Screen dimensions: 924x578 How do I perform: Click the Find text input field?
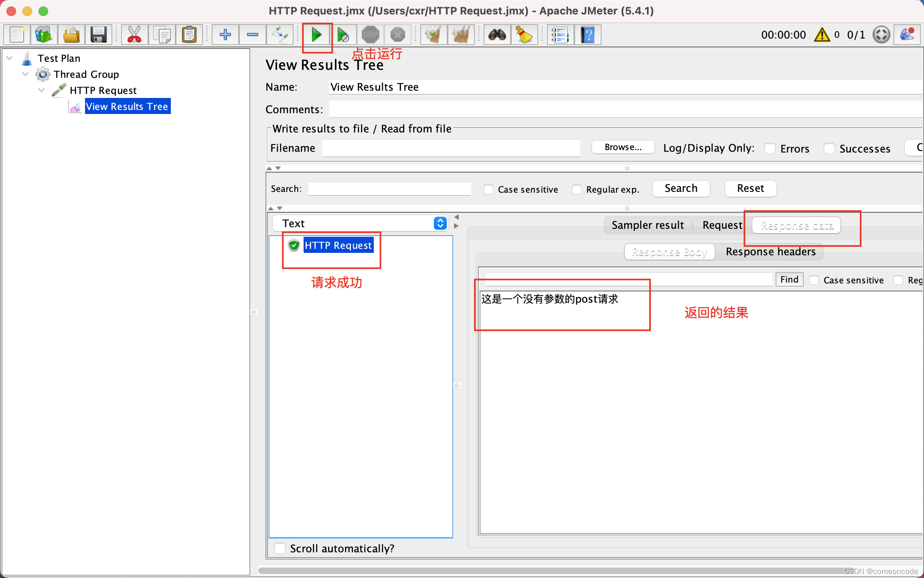[x=628, y=279]
